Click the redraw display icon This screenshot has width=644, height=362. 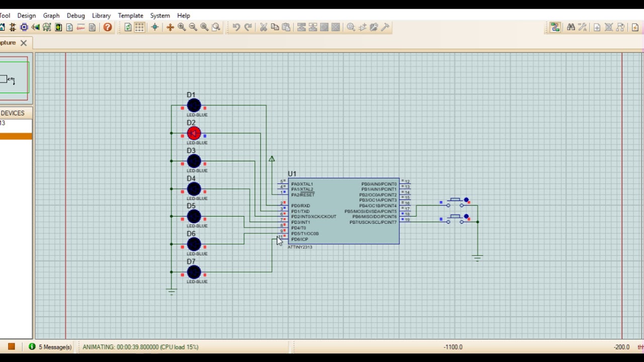coord(128,27)
